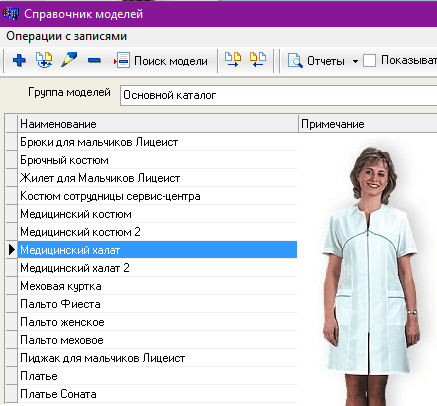Click the import documents left-arrow icon
Viewport: 437px width, 406px height.
click(258, 60)
